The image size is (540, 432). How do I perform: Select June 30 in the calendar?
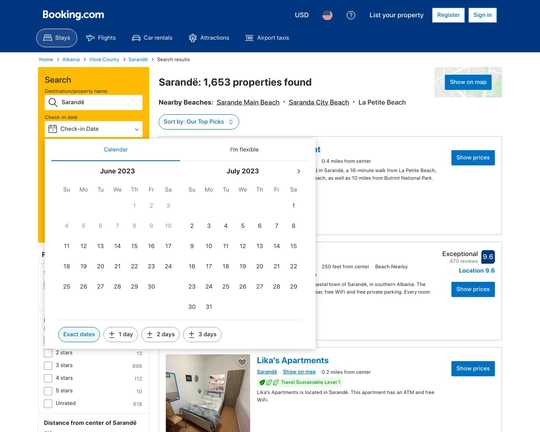click(151, 287)
